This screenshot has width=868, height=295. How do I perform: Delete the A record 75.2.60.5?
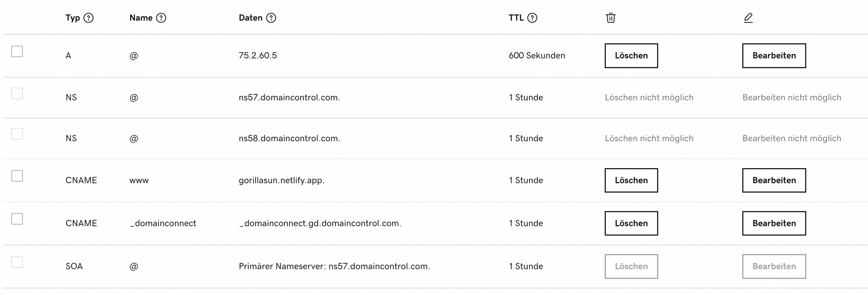pos(631,56)
